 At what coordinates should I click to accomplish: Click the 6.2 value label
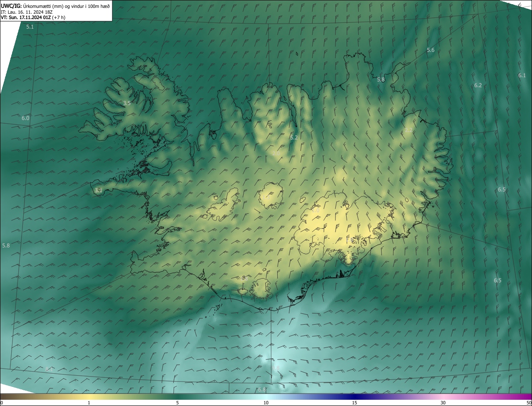coord(478,85)
